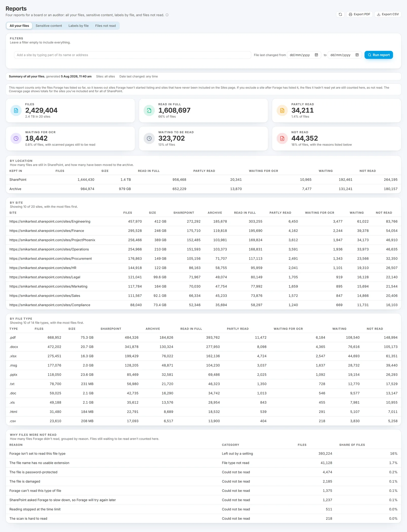Open the calendar picker for the to date
This screenshot has width=407, height=532.
(357, 55)
